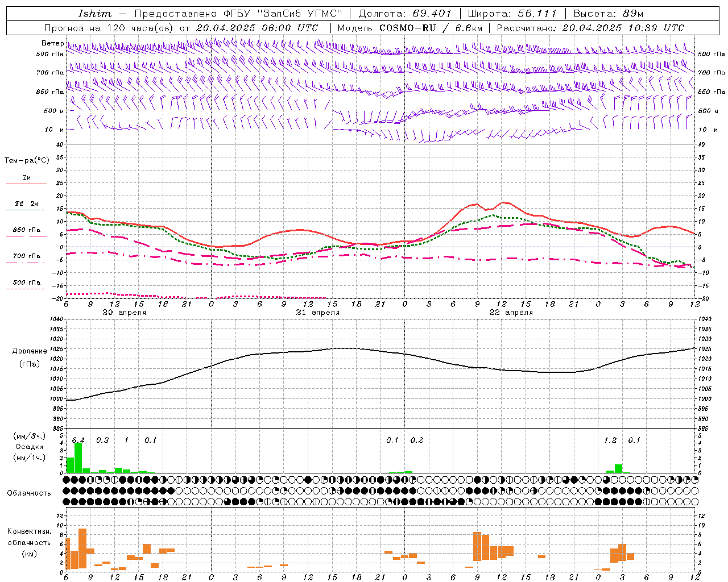Click the "Облачность" cloud cover label
The width and height of the screenshot is (728, 582).
coord(29,493)
